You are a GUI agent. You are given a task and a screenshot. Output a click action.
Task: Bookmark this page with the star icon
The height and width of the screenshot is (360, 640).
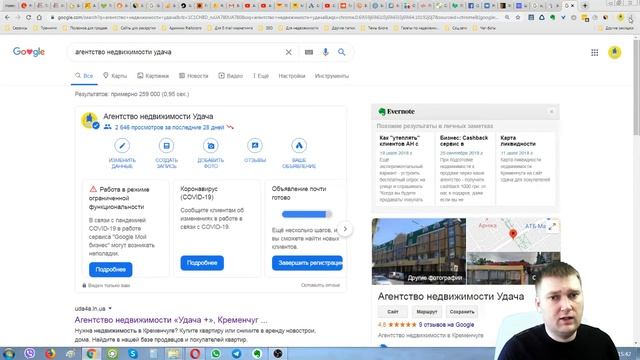pyautogui.click(x=518, y=18)
